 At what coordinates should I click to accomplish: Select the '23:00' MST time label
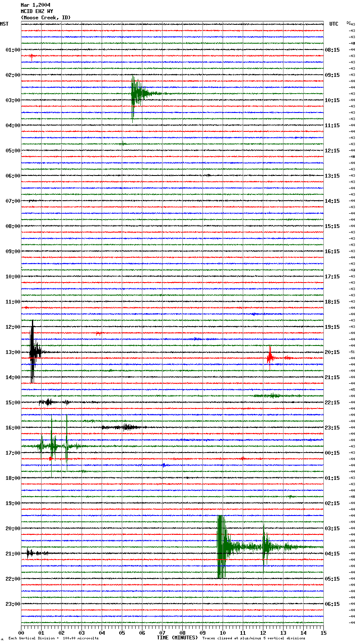pyautogui.click(x=13, y=604)
